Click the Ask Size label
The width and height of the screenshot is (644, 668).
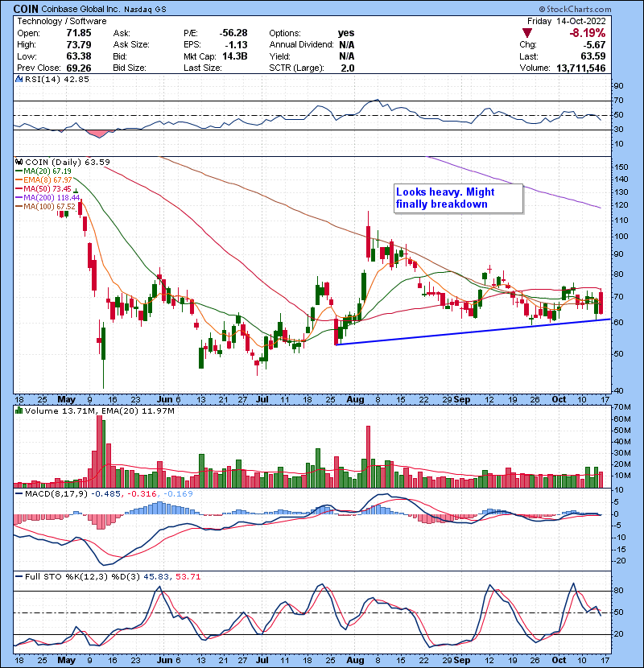tap(131, 45)
